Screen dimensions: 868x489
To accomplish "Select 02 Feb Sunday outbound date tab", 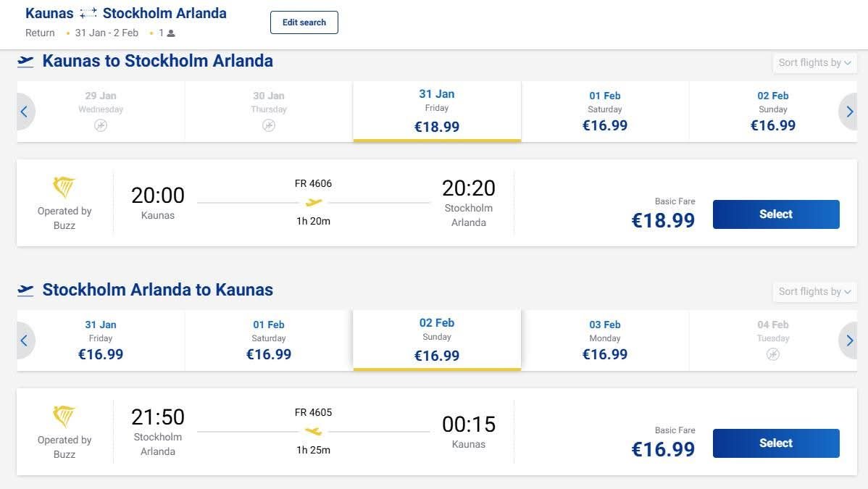I will tap(773, 112).
